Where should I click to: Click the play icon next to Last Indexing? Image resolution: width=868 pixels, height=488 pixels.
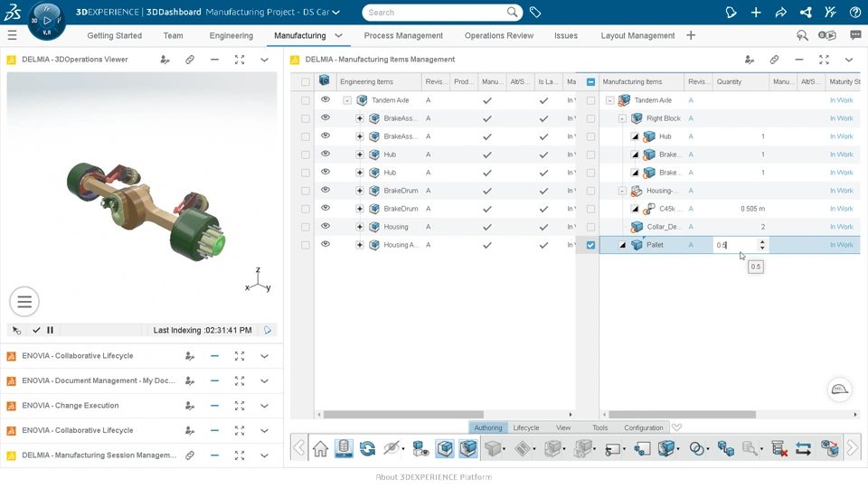click(x=268, y=331)
